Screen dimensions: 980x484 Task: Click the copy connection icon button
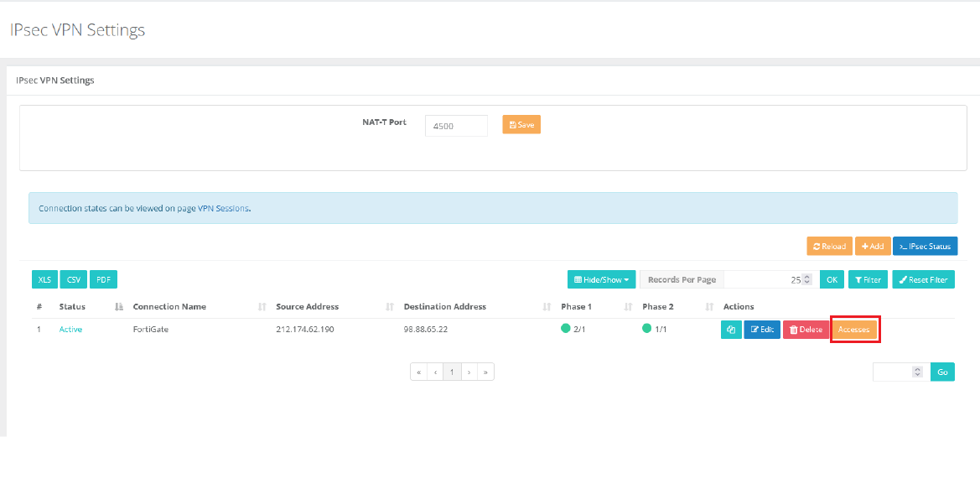731,330
